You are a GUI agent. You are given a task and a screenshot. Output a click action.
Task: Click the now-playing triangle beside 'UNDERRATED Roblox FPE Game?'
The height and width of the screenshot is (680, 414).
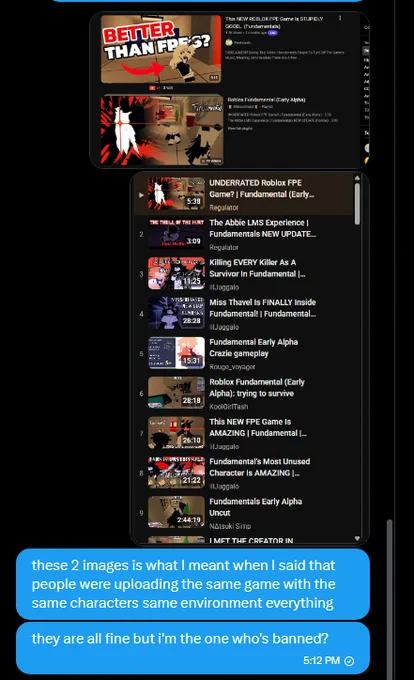(141, 195)
